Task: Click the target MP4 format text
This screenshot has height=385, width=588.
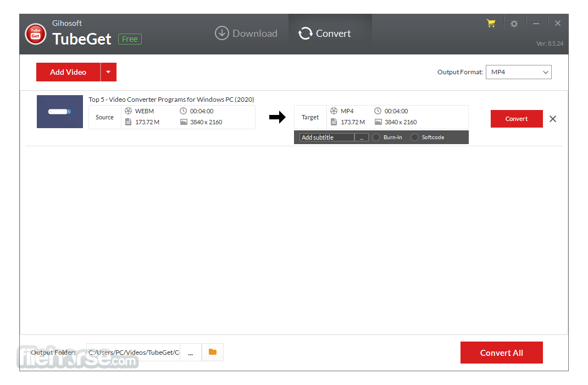Action: pyautogui.click(x=347, y=111)
